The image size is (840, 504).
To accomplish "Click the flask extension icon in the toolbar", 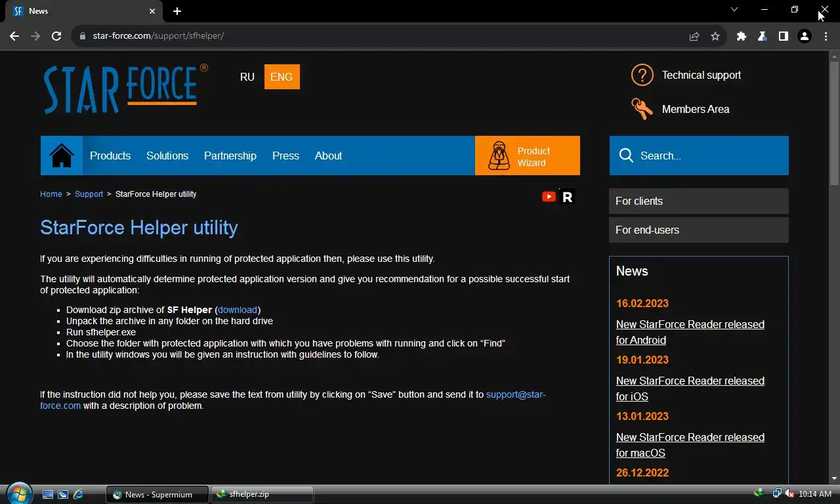I will 763,36.
